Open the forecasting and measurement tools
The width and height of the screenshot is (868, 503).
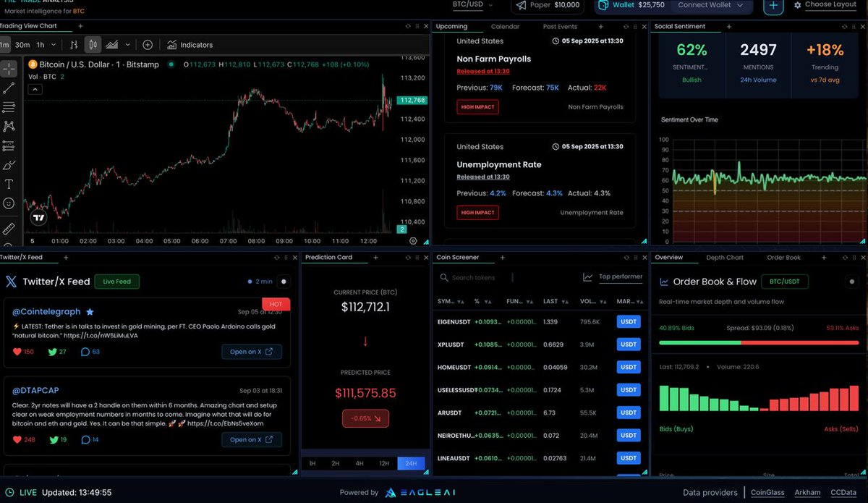coord(9,145)
